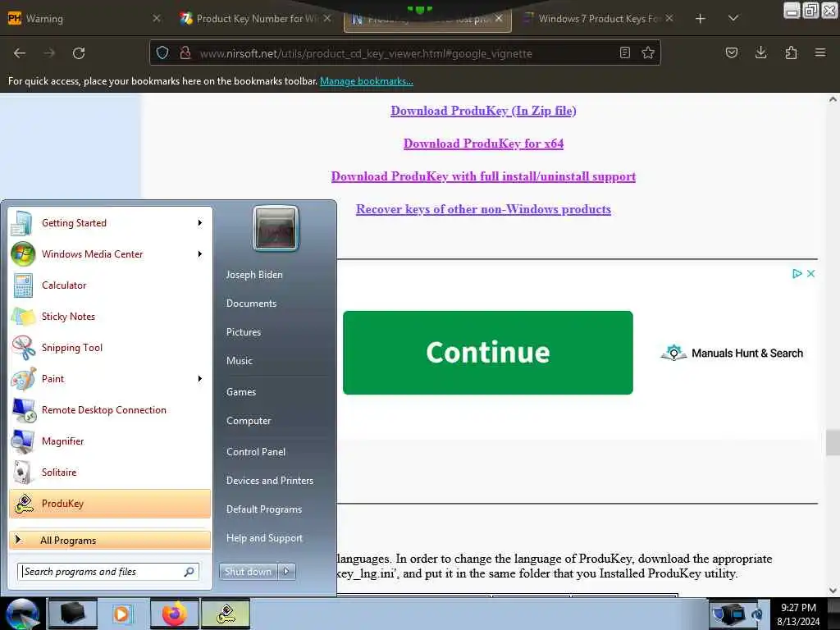Open media player taskbar icon
Screen dimensions: 840x630
[x=122, y=614]
